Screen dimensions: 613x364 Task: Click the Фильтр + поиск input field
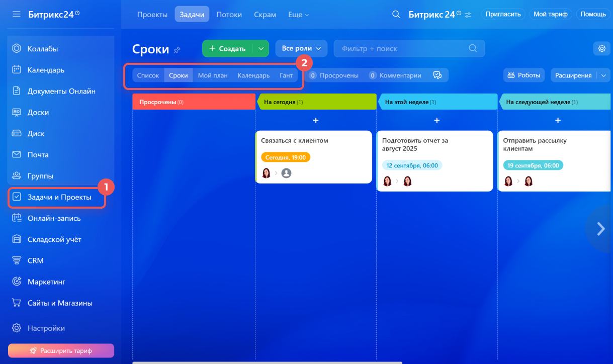coord(402,49)
